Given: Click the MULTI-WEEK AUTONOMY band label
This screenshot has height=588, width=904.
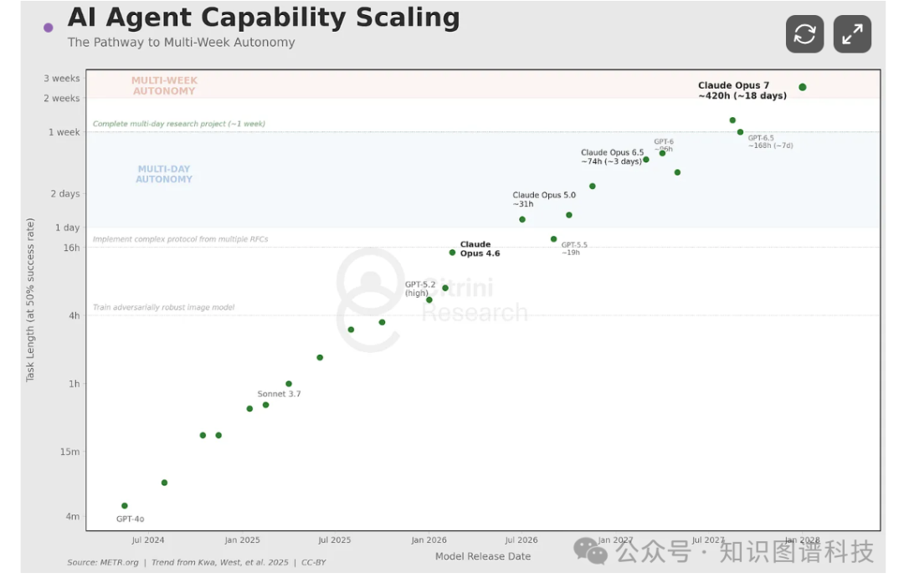Looking at the screenshot, I should pyautogui.click(x=164, y=86).
